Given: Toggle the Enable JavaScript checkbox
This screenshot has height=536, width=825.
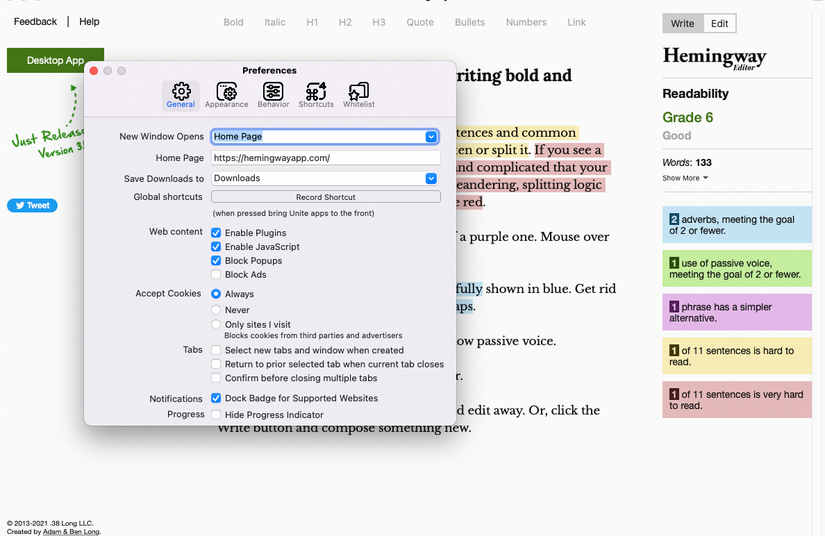Looking at the screenshot, I should [x=216, y=246].
